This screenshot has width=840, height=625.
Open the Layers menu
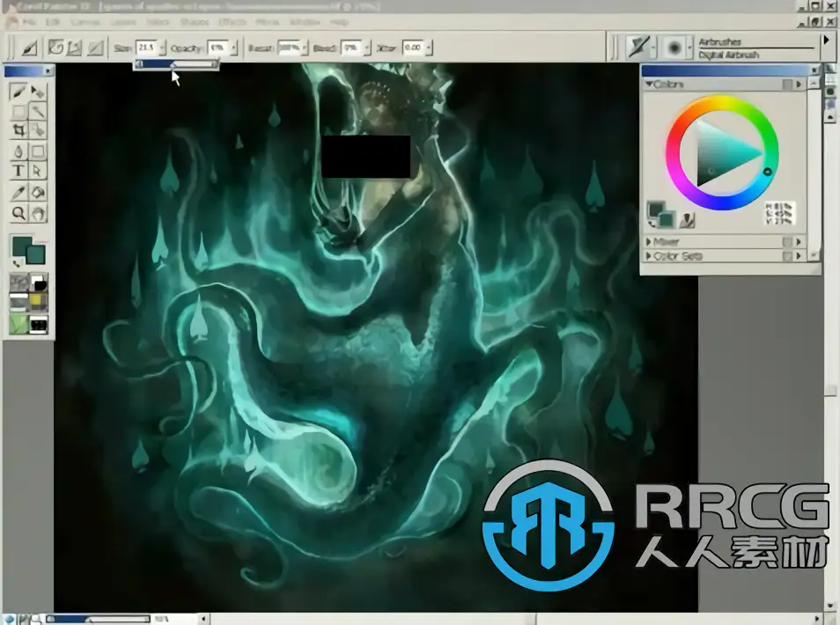123,22
